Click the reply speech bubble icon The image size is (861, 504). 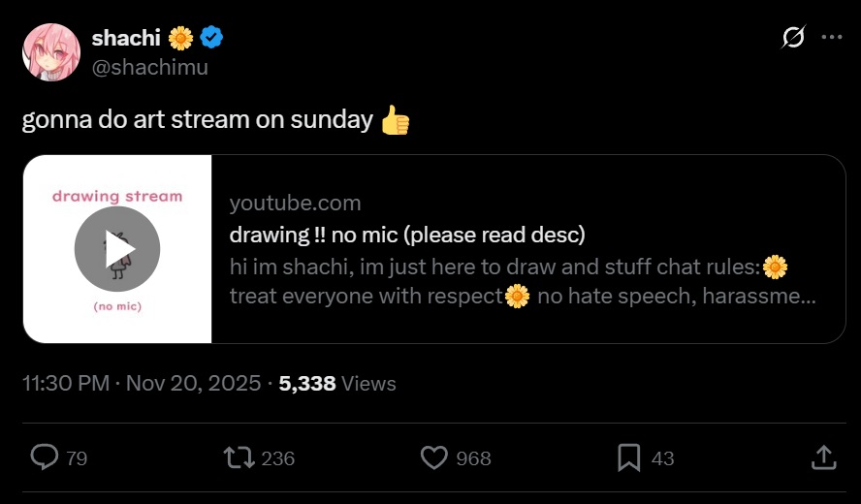tap(45, 457)
